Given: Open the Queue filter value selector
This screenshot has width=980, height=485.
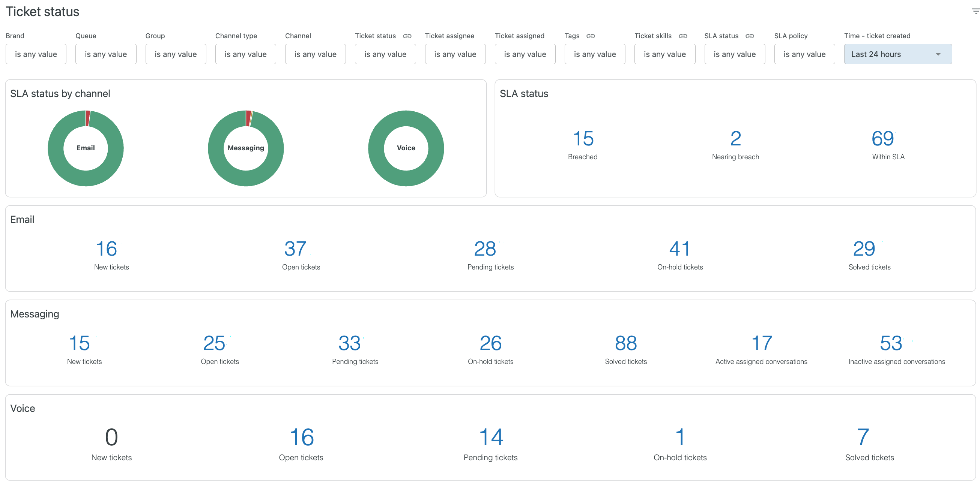Looking at the screenshot, I should click(106, 54).
